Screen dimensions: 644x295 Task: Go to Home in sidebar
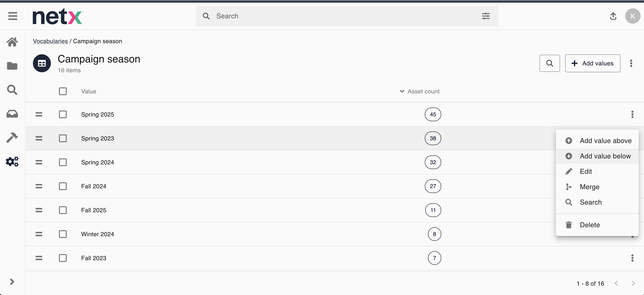click(x=12, y=42)
